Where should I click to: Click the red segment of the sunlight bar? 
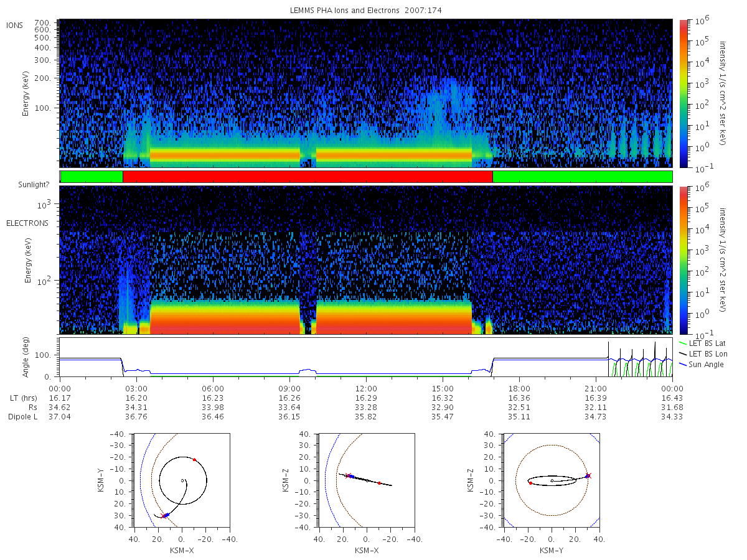point(308,177)
